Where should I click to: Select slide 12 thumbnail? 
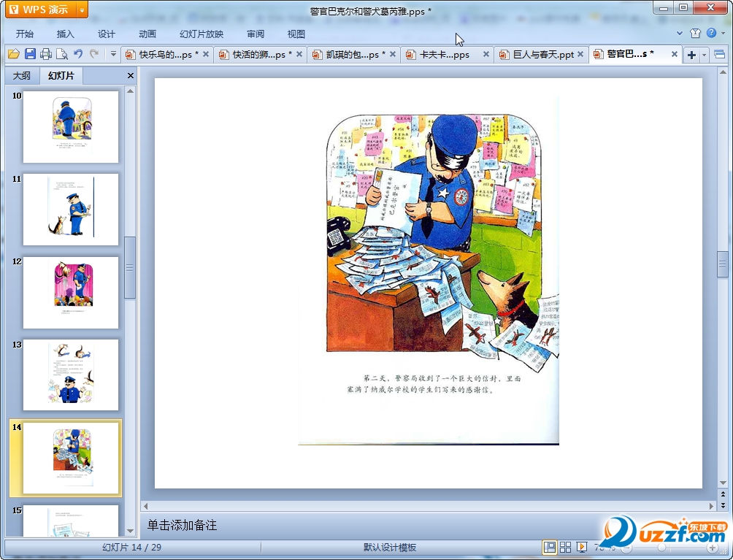(71, 293)
